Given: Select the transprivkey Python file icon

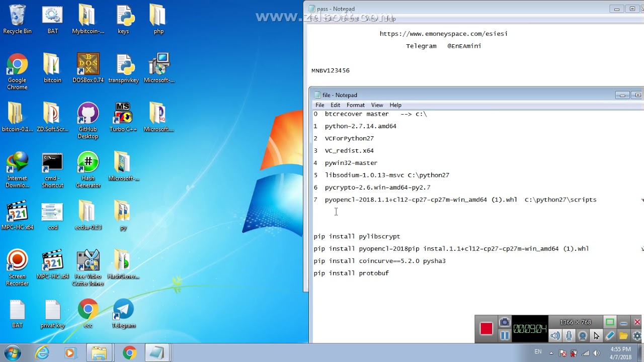Looking at the screenshot, I should pyautogui.click(x=123, y=68).
